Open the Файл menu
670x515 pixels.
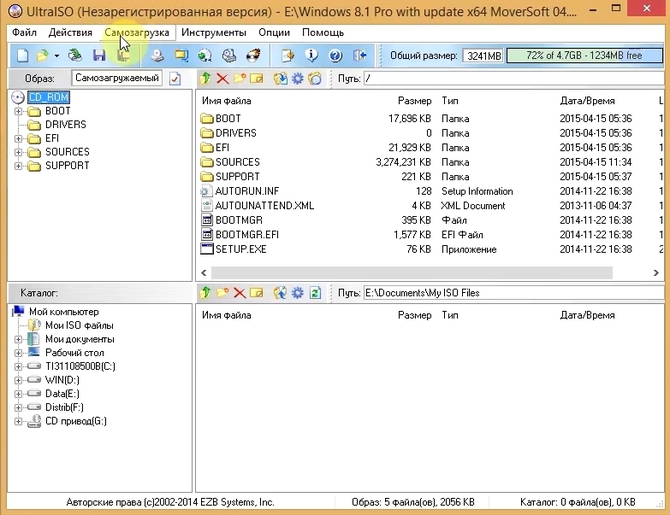(24, 32)
